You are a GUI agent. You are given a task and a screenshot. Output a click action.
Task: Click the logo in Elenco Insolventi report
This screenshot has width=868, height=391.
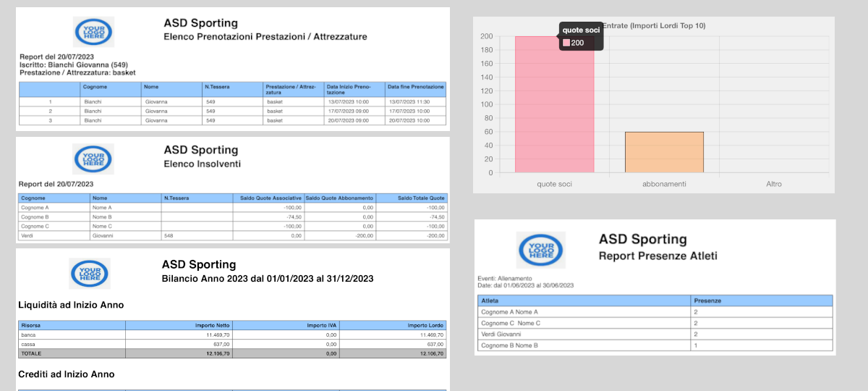pos(93,159)
